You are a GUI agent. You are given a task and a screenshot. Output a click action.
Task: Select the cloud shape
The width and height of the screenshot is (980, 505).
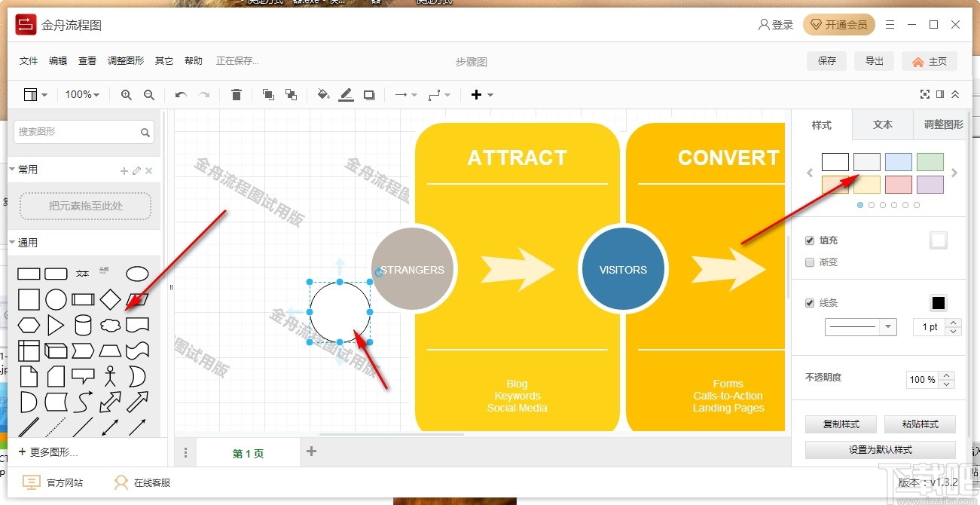[110, 326]
